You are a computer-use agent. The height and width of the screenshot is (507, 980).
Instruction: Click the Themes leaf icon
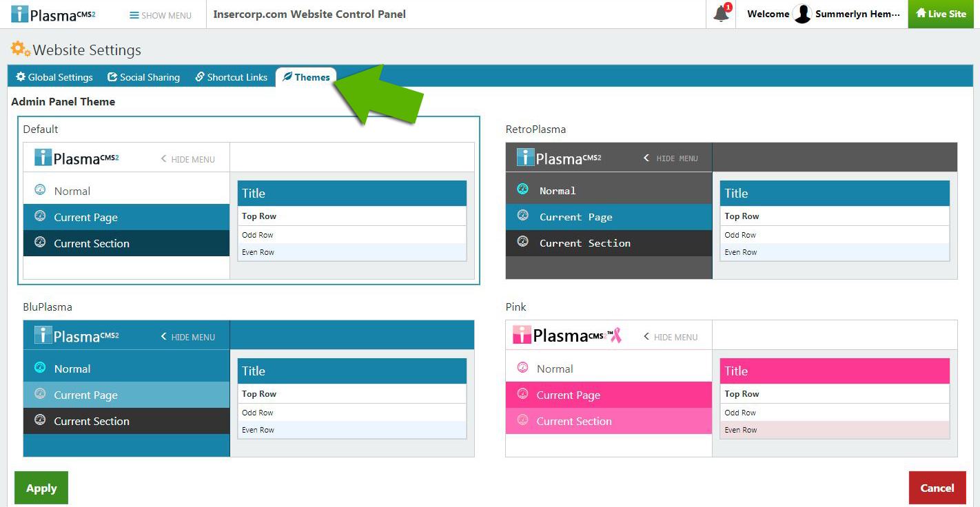click(287, 77)
